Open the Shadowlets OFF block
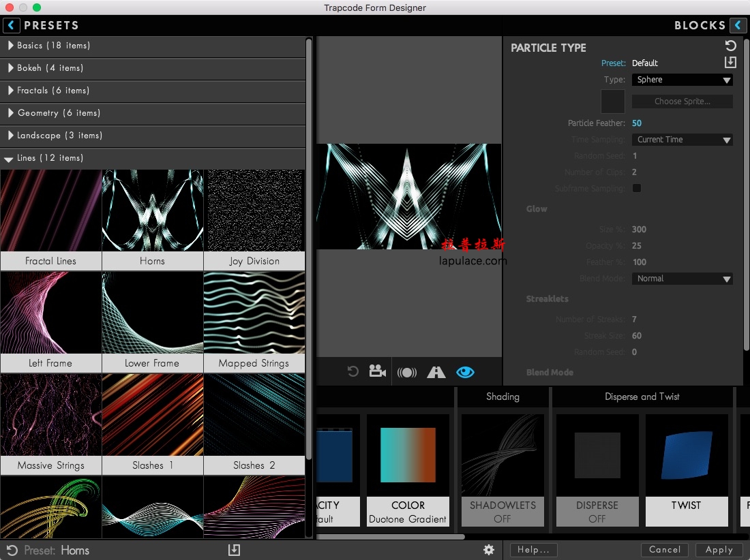 point(502,470)
